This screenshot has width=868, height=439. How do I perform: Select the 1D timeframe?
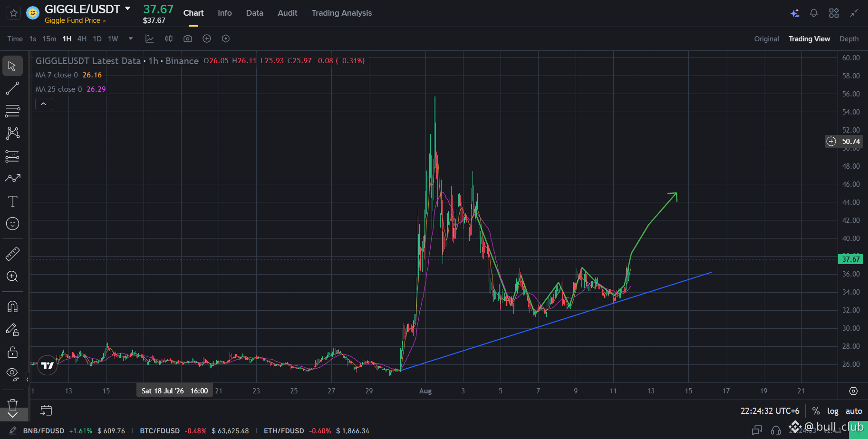(x=97, y=39)
